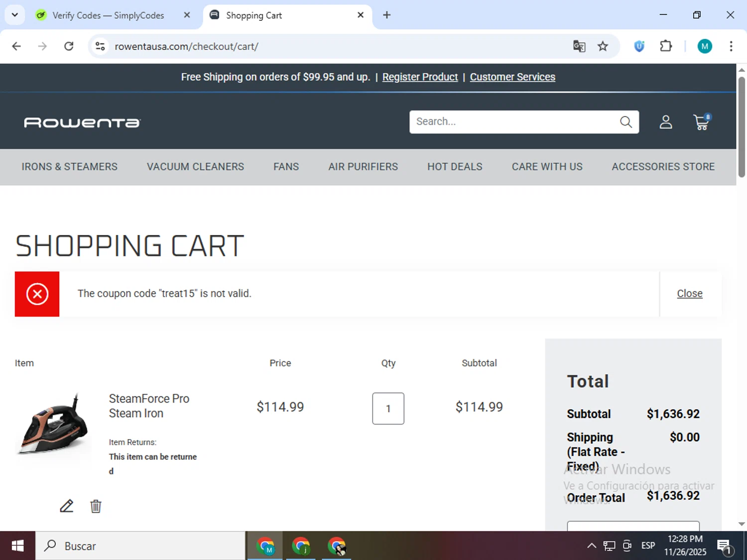Click the coupon error text about treat15

(164, 294)
